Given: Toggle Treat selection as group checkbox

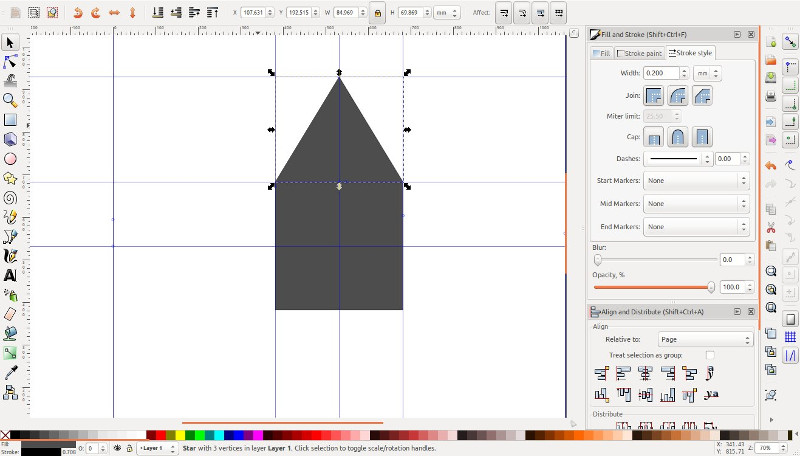Looking at the screenshot, I should (710, 355).
